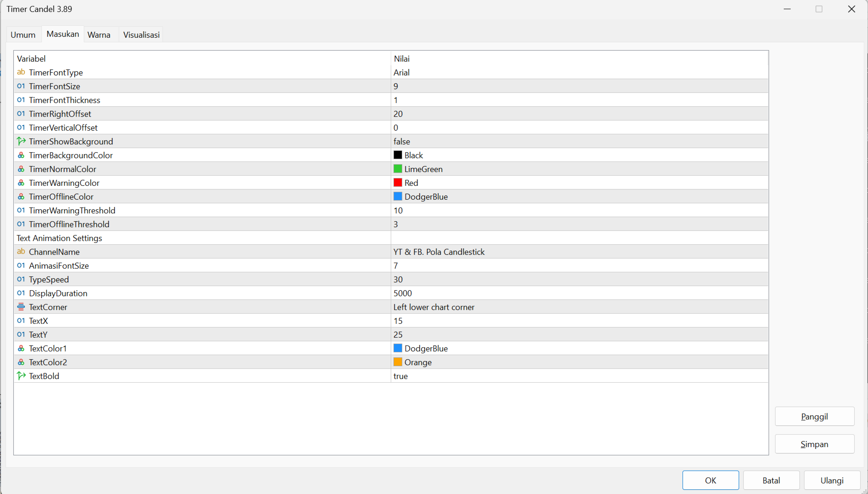The width and height of the screenshot is (868, 494).
Task: Click the enum icon beside TextCorner
Action: (x=21, y=307)
